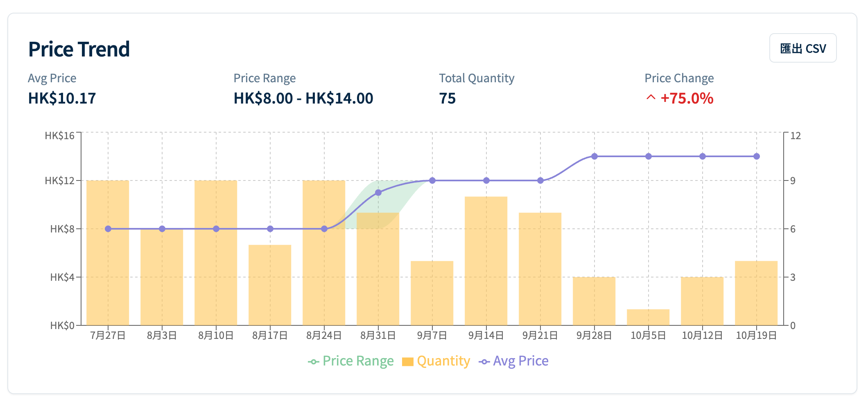This screenshot has height=406, width=868.
Task: Click the Avg Price point for 9月14日
Action: click(486, 180)
